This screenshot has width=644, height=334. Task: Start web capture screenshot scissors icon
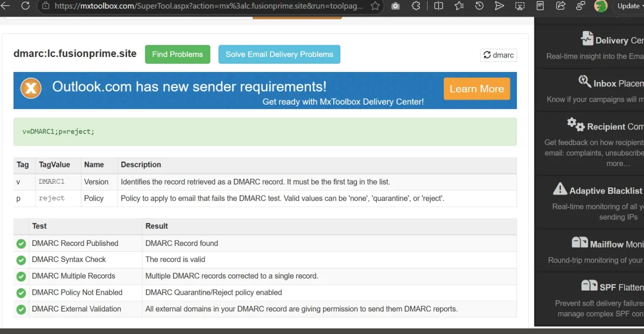pos(519,6)
